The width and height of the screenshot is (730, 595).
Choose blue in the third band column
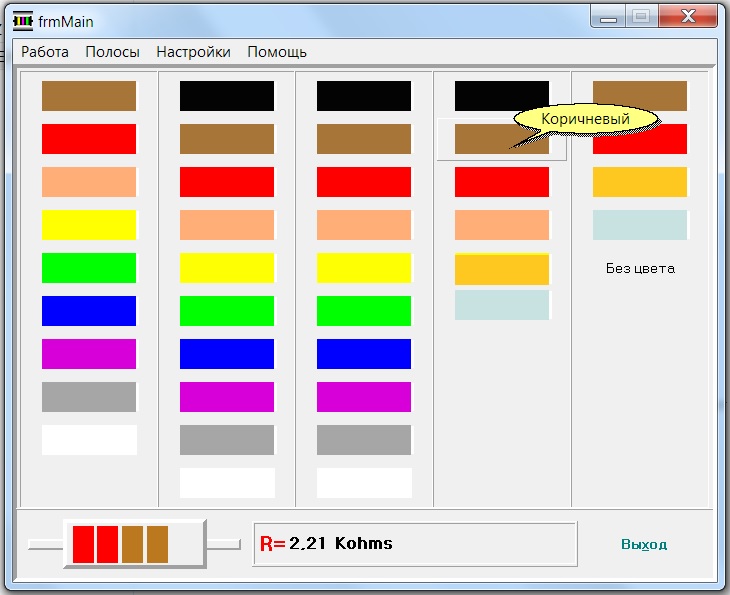364,354
